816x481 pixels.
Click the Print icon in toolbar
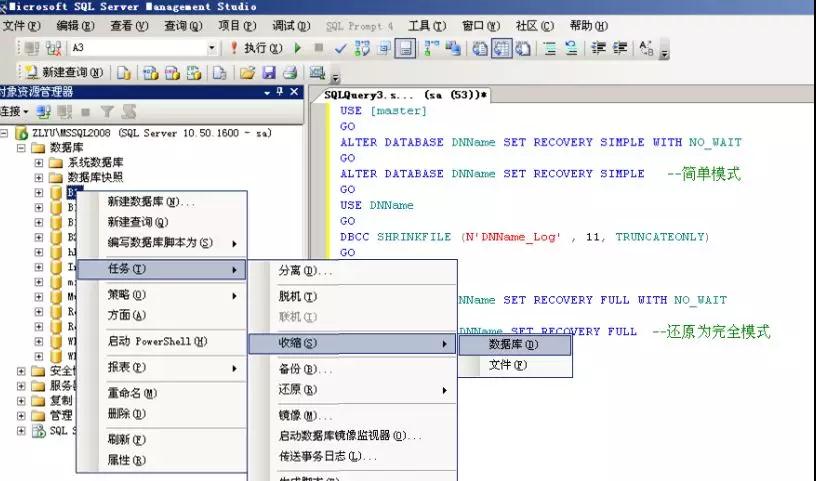click(289, 72)
